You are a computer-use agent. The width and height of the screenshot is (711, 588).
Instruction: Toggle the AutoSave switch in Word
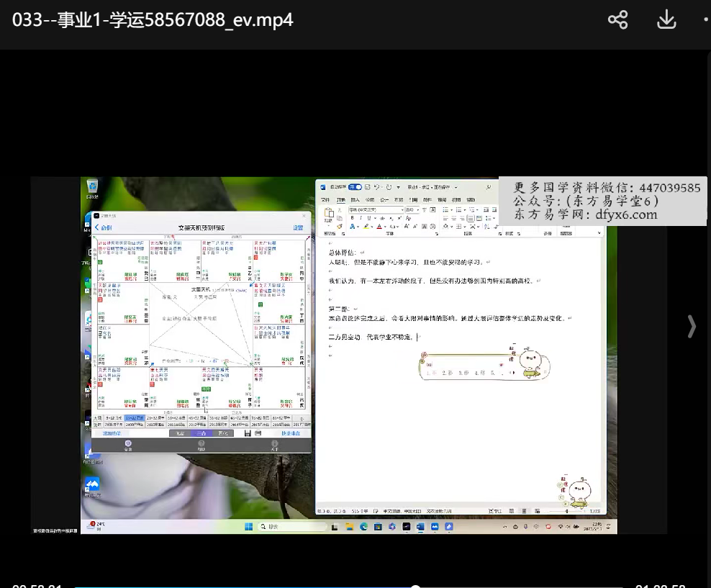355,187
